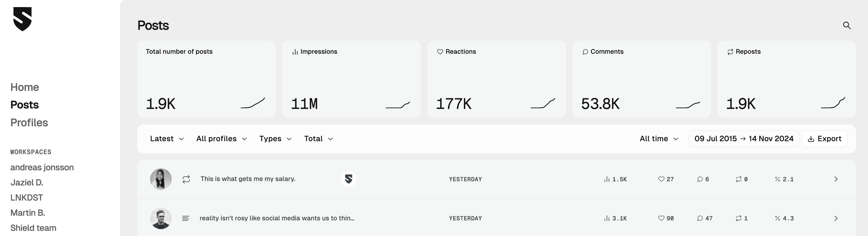Image resolution: width=868 pixels, height=236 pixels.
Task: Expand the Total metrics dropdown
Action: (x=318, y=139)
